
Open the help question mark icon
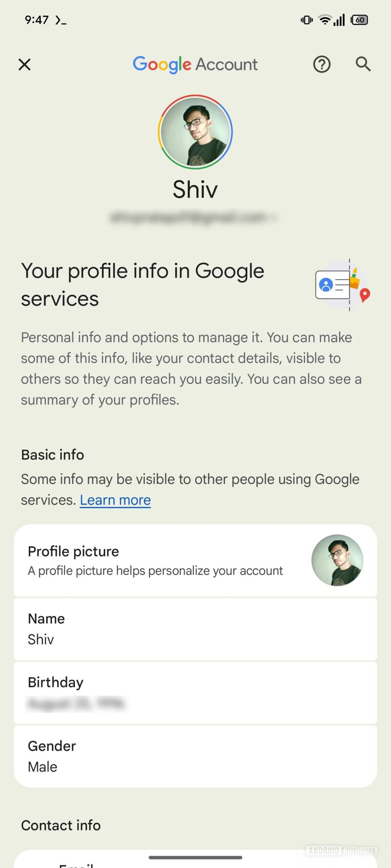point(321,64)
